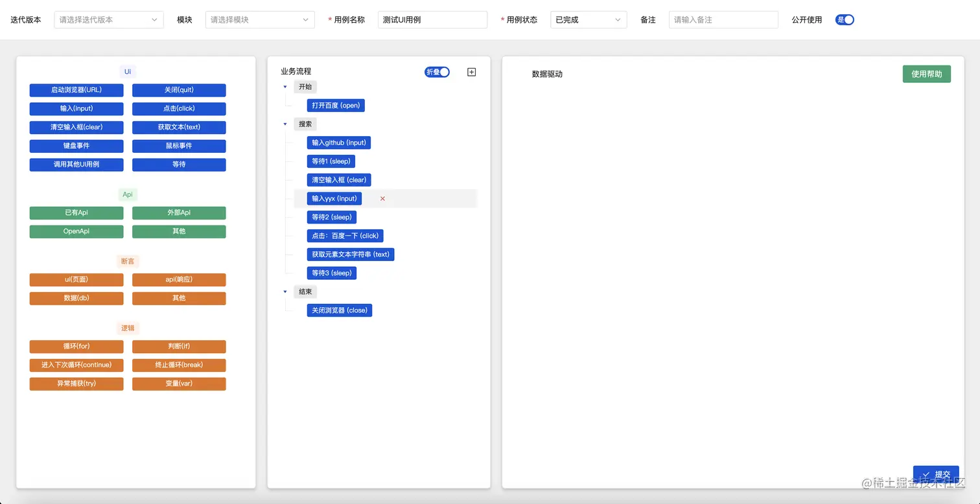Select the 外部Api block

click(178, 212)
